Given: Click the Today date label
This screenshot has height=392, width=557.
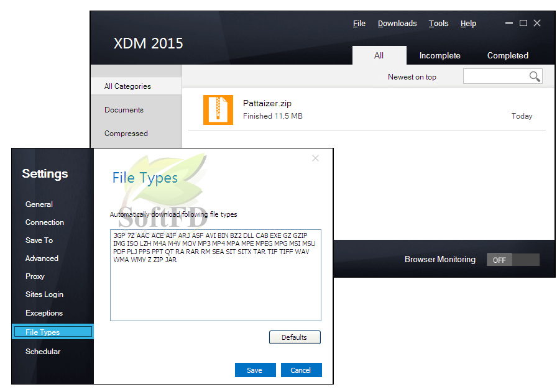Looking at the screenshot, I should coord(522,116).
